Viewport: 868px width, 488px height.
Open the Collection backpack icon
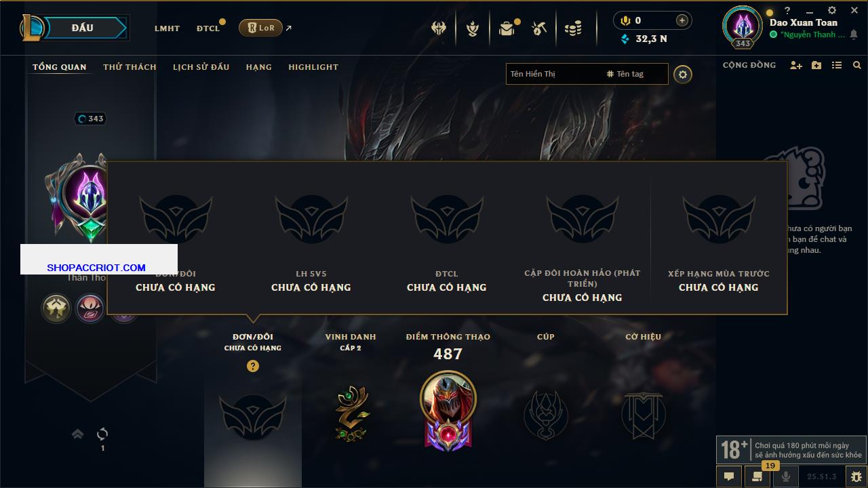coord(507,28)
